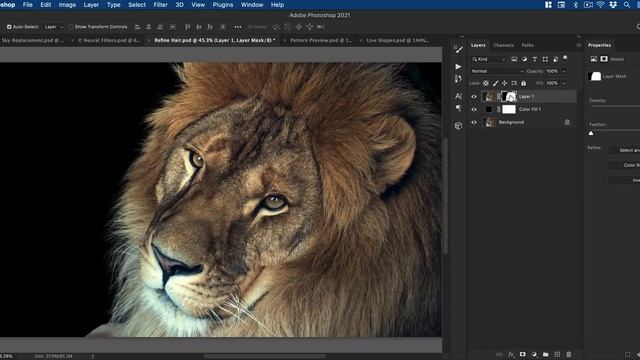Open the Character panel icon
This screenshot has height=360, width=640.
pyautogui.click(x=458, y=96)
